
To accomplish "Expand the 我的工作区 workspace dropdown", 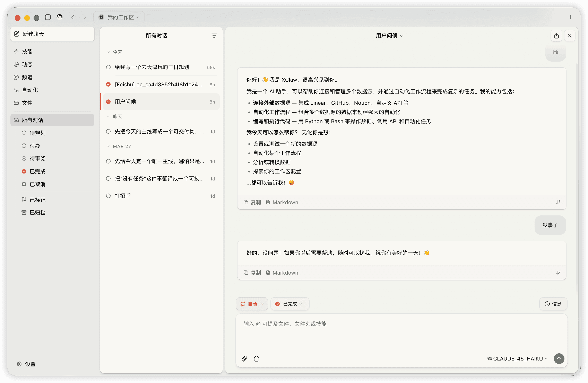I will tap(119, 17).
